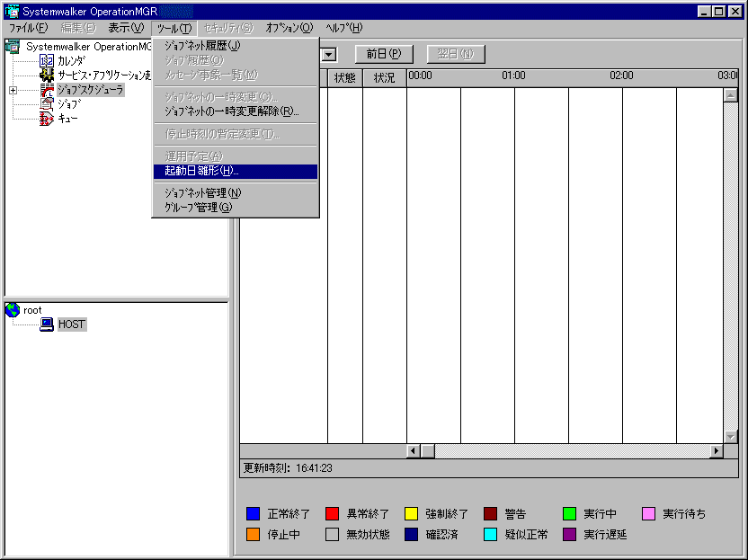Click the purple 実行遅延 swatch
The image size is (748, 560).
tap(570, 534)
